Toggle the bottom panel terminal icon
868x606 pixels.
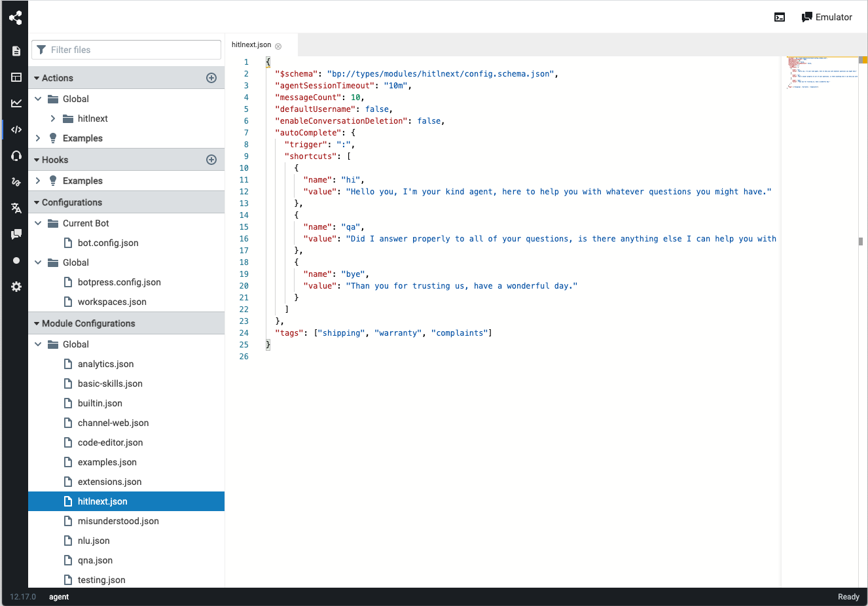pyautogui.click(x=780, y=18)
